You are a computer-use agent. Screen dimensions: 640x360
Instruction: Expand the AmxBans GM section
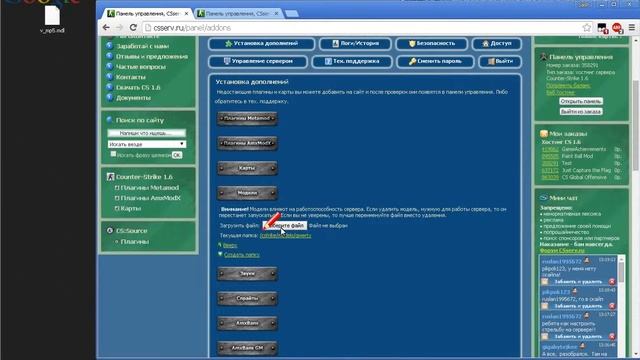pos(247,349)
